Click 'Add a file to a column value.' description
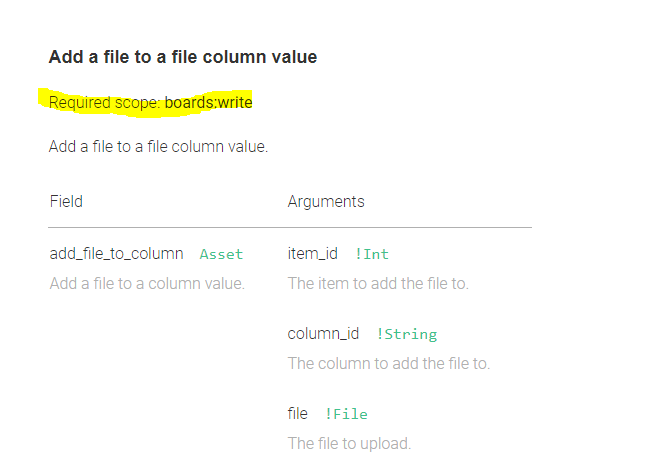 coord(147,284)
